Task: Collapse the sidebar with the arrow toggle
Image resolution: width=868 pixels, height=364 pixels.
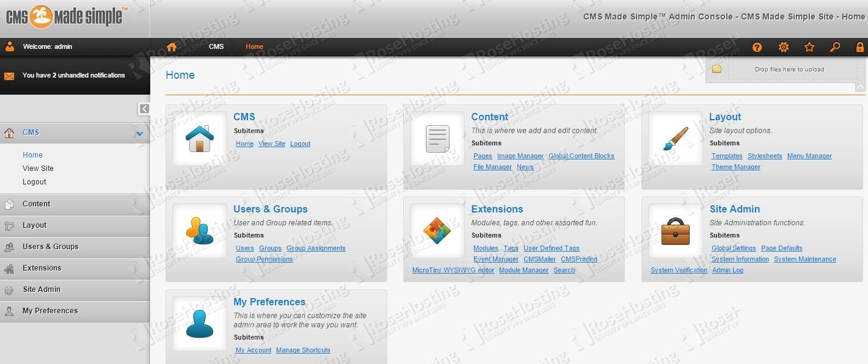Action: (x=144, y=109)
